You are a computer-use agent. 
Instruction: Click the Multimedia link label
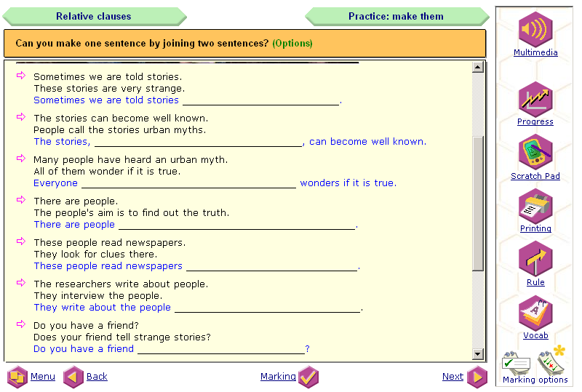[535, 52]
